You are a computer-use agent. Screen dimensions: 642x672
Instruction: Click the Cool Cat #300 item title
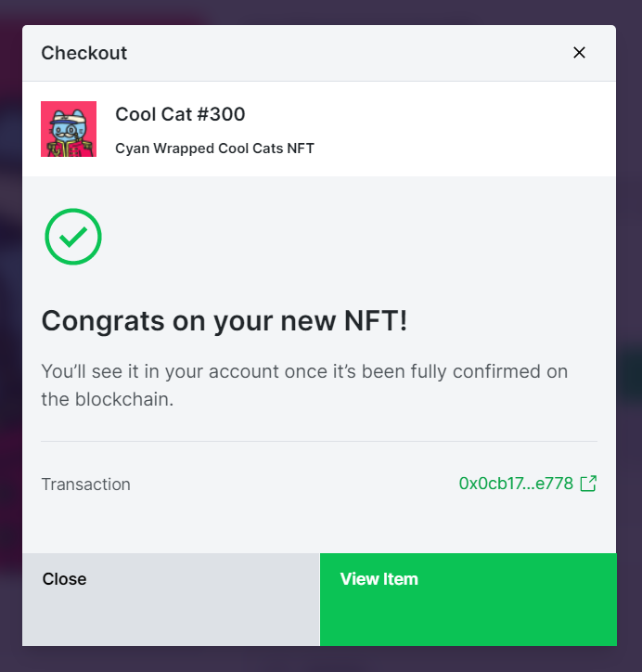coord(180,114)
